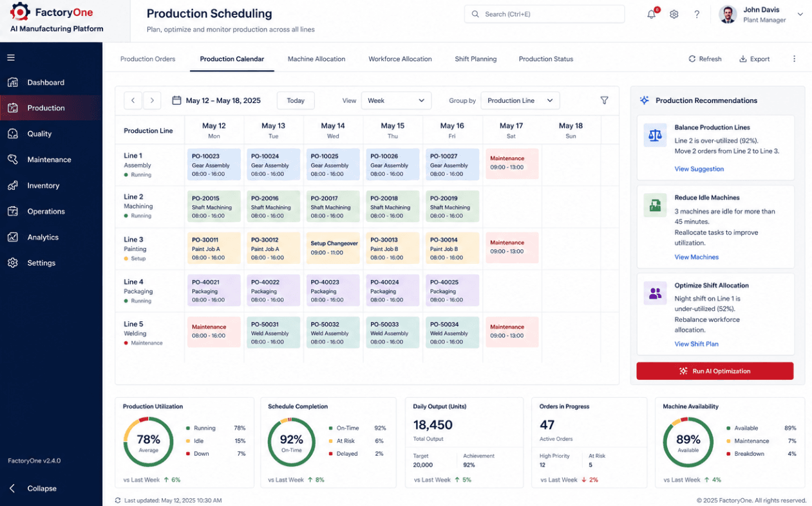Viewport: 812px width, 506px height.
Task: Click the '47' active orders value
Action: point(547,425)
